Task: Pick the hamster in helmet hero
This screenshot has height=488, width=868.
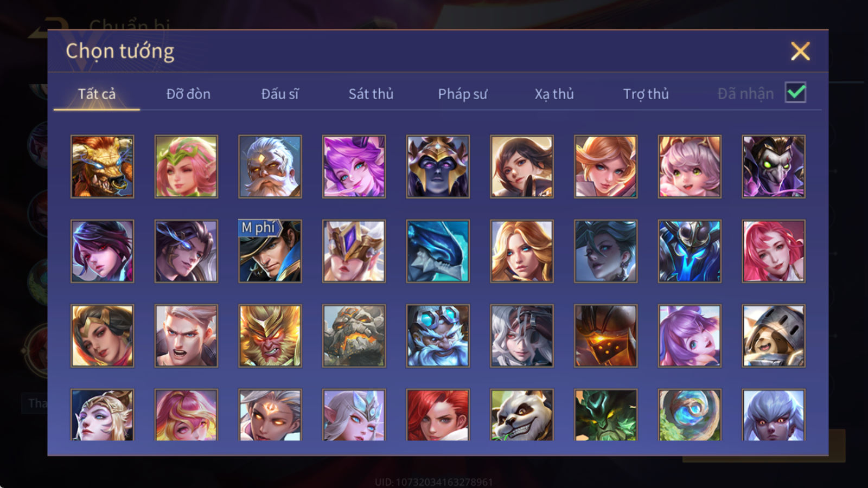Action: [x=774, y=336]
